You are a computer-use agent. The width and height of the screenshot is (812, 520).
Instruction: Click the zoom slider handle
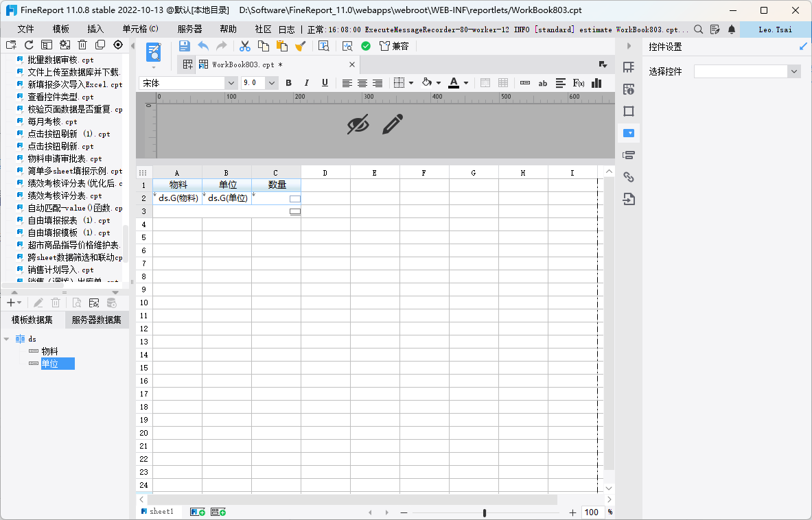[x=484, y=512]
